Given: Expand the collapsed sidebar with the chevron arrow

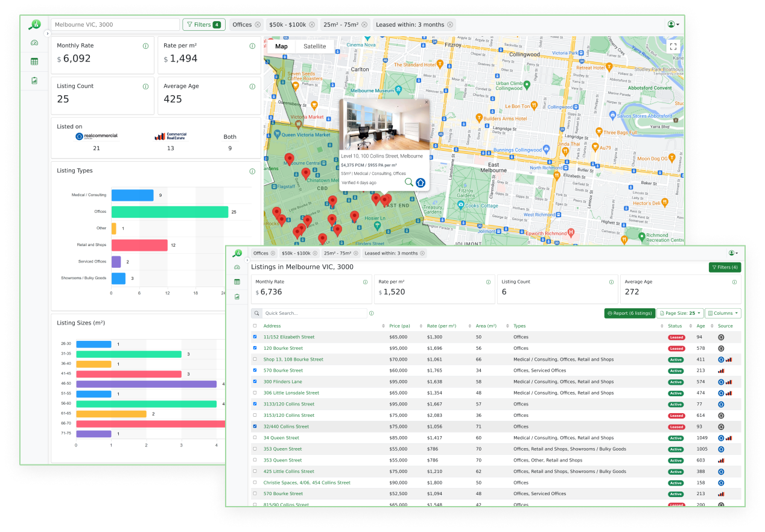Looking at the screenshot, I should (x=47, y=33).
